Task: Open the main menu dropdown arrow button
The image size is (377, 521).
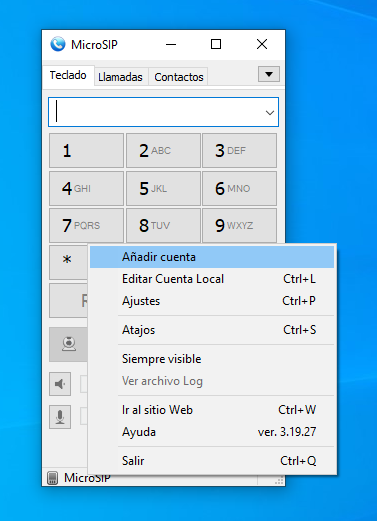Action: (x=269, y=74)
